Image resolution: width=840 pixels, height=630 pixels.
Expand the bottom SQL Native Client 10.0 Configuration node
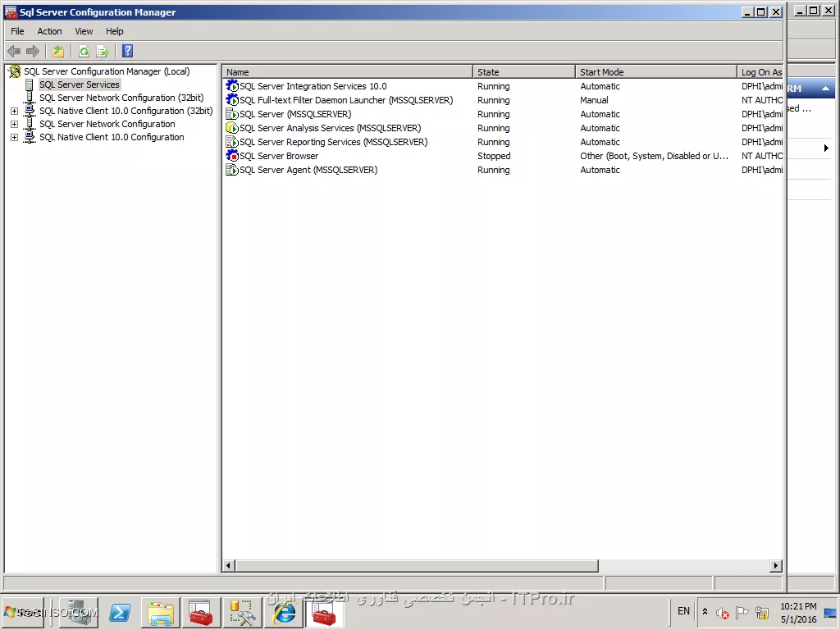pyautogui.click(x=14, y=137)
